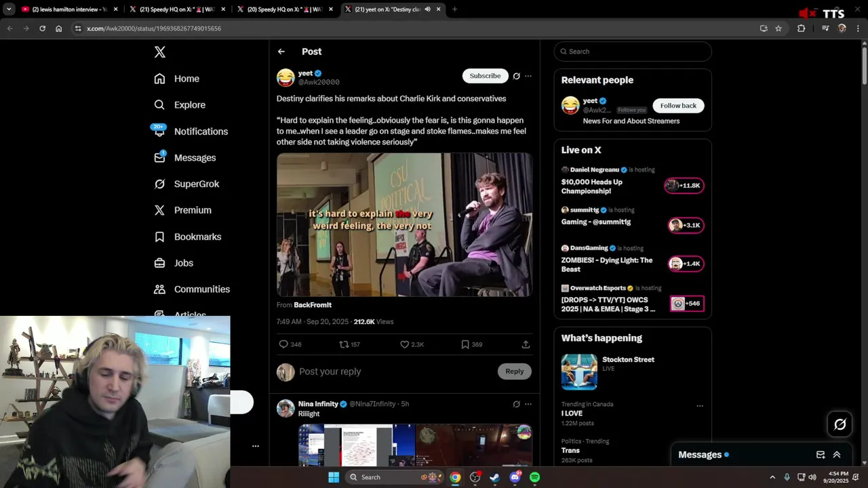Click three-dot menu on webcam overlay
This screenshot has width=868, height=488.
[x=256, y=446]
